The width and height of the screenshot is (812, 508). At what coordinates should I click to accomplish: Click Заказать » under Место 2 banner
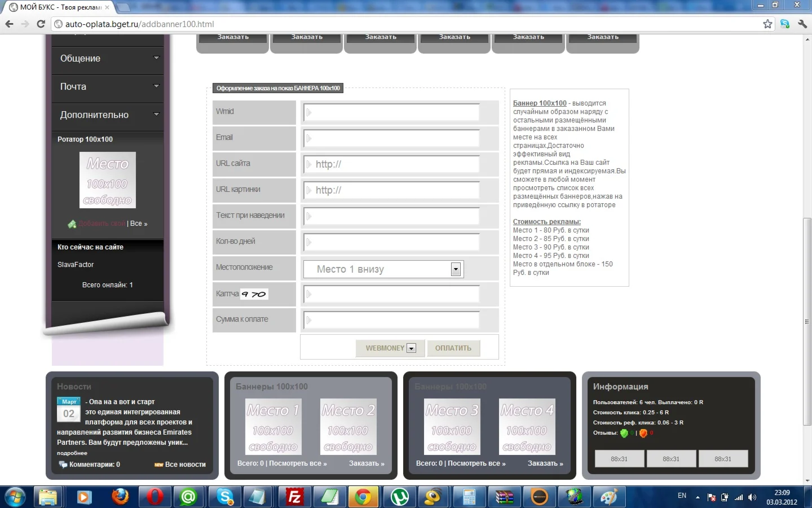pos(367,463)
